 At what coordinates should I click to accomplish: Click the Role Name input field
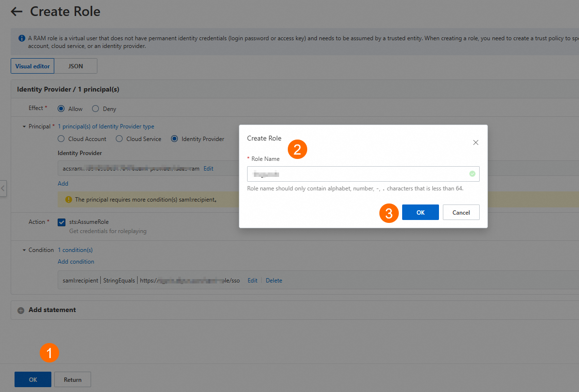363,174
